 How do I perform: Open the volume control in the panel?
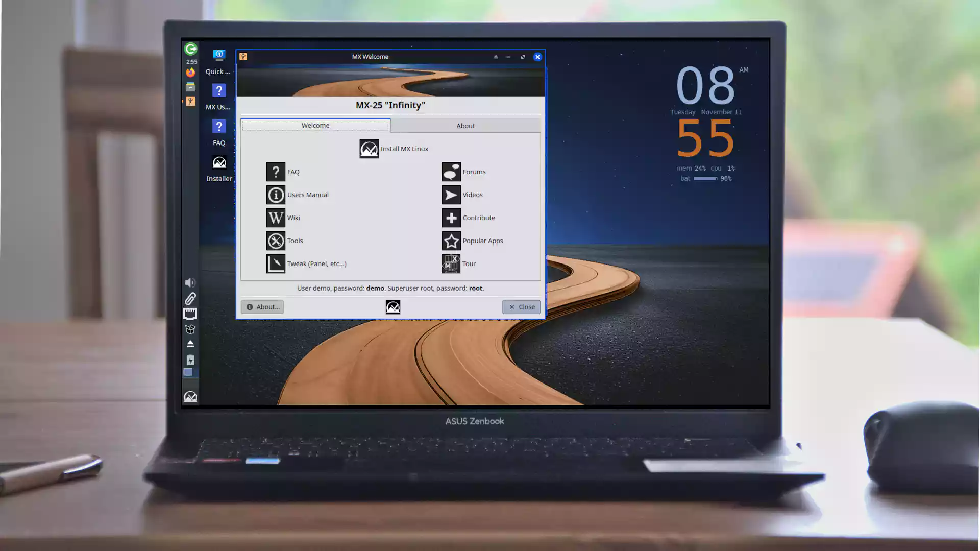tap(190, 283)
